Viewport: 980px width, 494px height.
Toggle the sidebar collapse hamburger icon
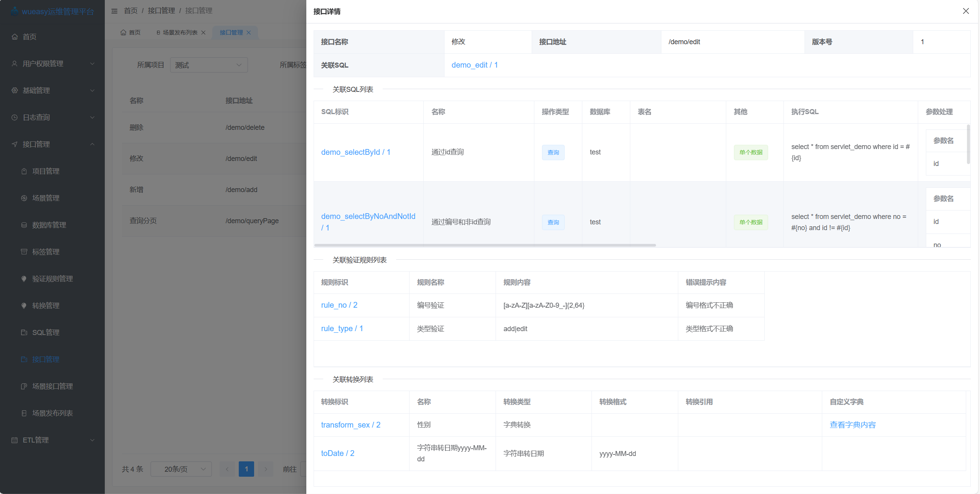coord(114,11)
